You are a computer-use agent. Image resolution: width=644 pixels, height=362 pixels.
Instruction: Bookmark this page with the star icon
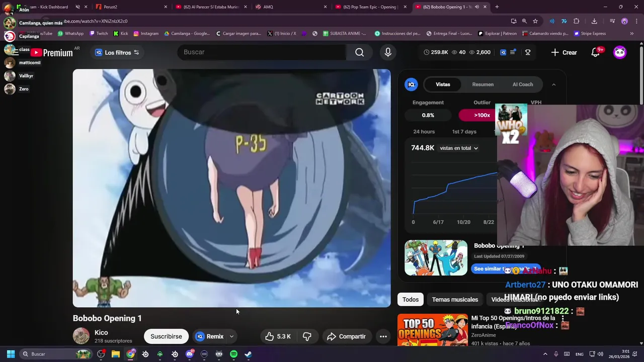pos(535,21)
